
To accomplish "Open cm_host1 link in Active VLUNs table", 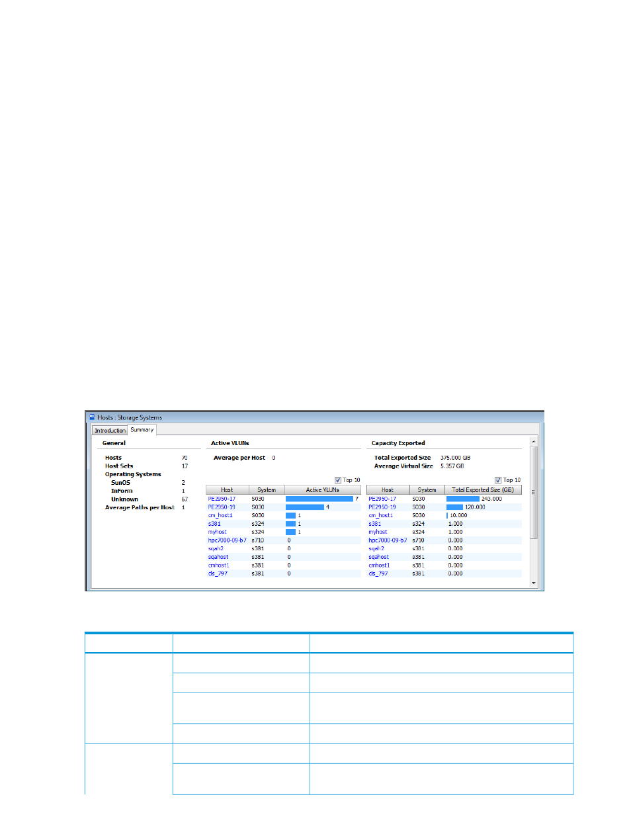I will [220, 515].
